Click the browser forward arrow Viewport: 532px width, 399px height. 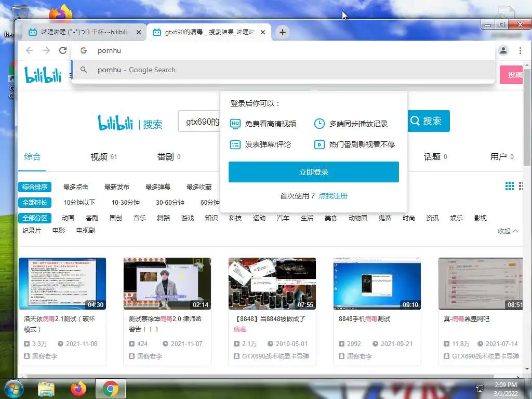[46, 50]
